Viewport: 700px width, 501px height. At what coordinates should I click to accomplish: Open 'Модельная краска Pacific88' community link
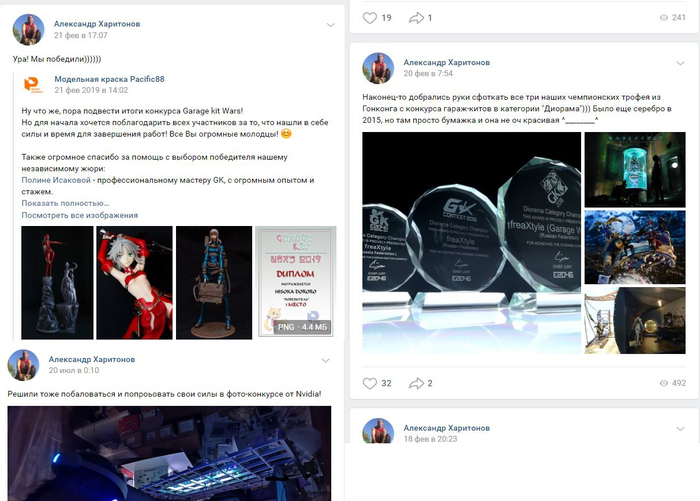pyautogui.click(x=109, y=79)
